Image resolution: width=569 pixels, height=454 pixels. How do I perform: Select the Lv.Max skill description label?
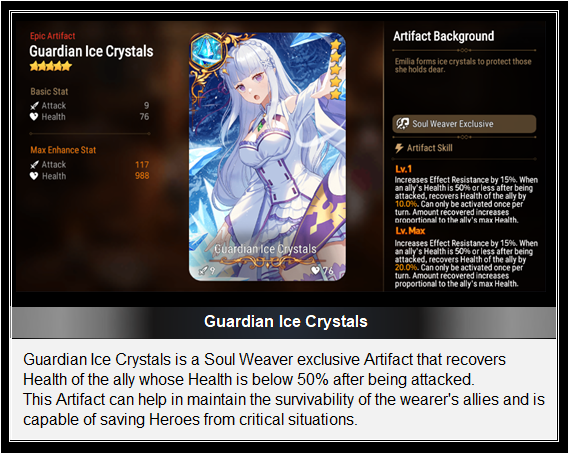point(410,231)
